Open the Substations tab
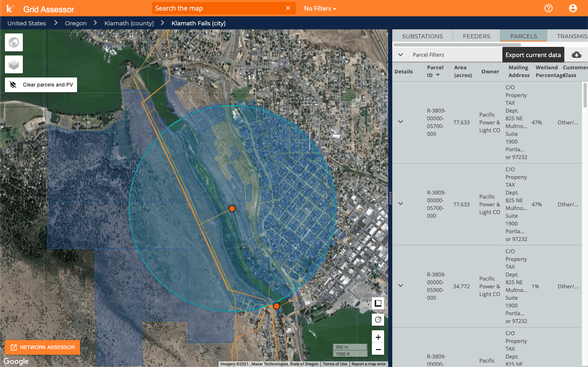This screenshot has width=588, height=367. coord(422,36)
